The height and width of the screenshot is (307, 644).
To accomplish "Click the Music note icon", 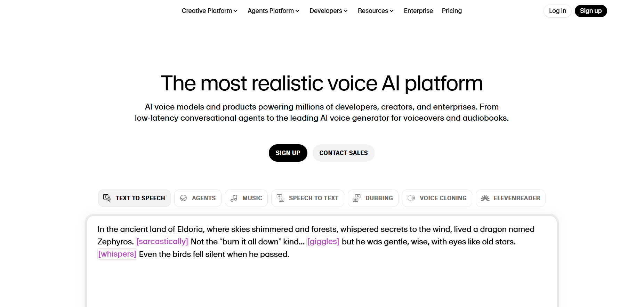I will click(234, 198).
